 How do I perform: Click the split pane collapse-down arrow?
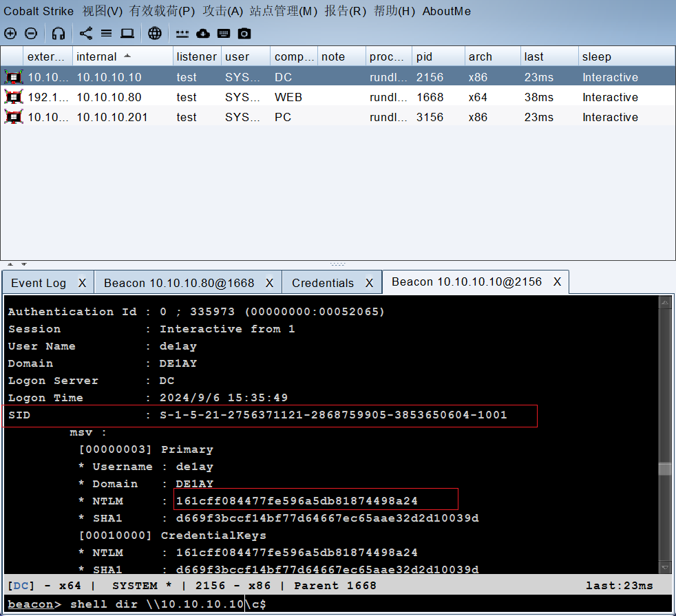point(23,264)
